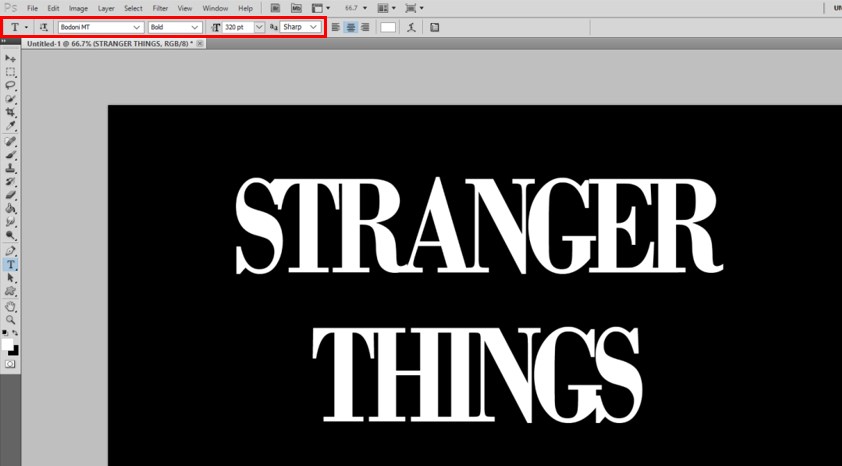This screenshot has height=466, width=842.
Task: Close the Untitled-1 document tab
Action: point(200,43)
